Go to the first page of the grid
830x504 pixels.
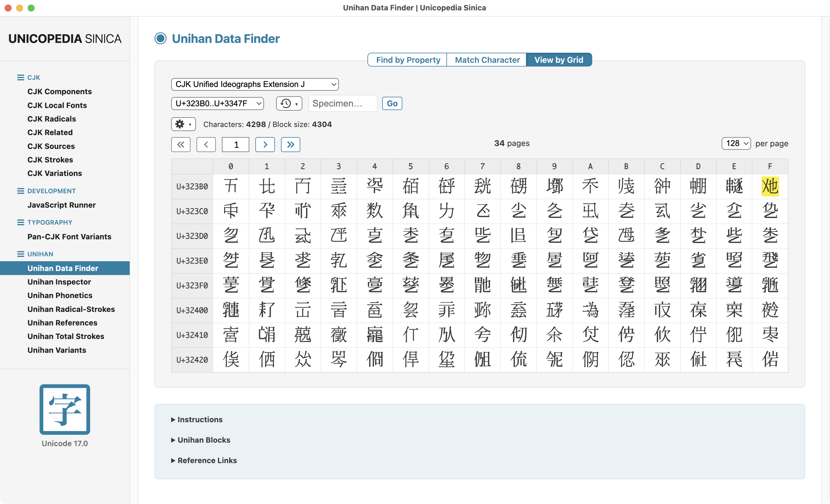point(180,145)
